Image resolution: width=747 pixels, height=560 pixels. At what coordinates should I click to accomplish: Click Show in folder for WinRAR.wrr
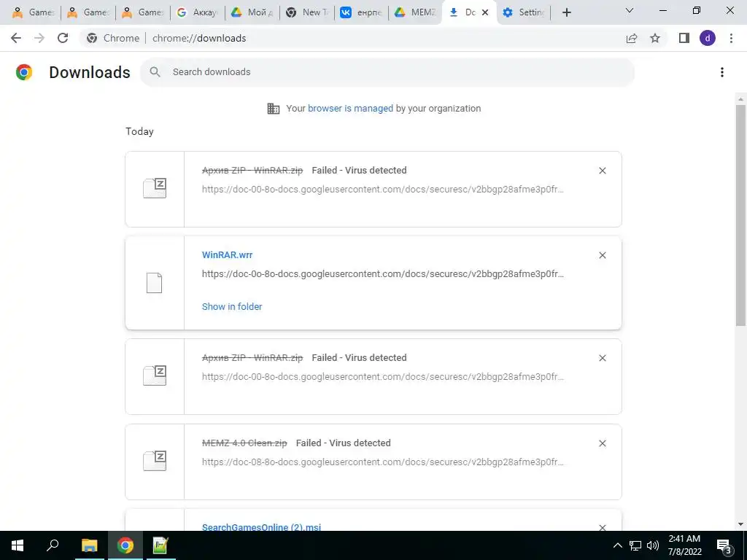pos(232,307)
